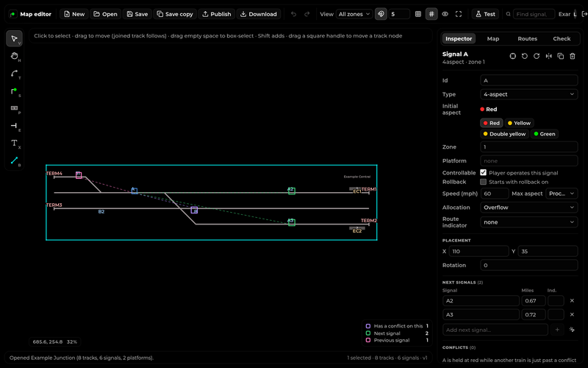Switch to the Inspector tab
Image resolution: width=588 pixels, height=368 pixels.
[x=459, y=39]
